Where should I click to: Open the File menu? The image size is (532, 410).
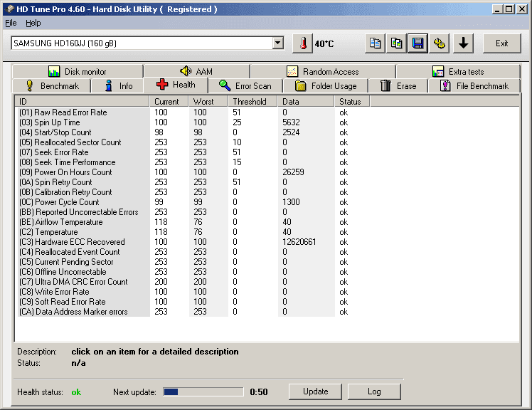(11, 23)
